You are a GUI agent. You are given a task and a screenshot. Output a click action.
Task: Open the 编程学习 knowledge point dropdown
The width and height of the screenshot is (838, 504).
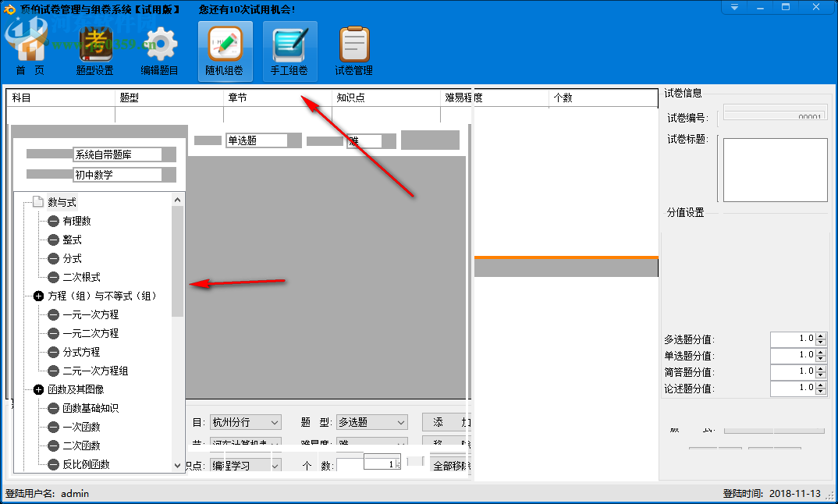(x=246, y=465)
